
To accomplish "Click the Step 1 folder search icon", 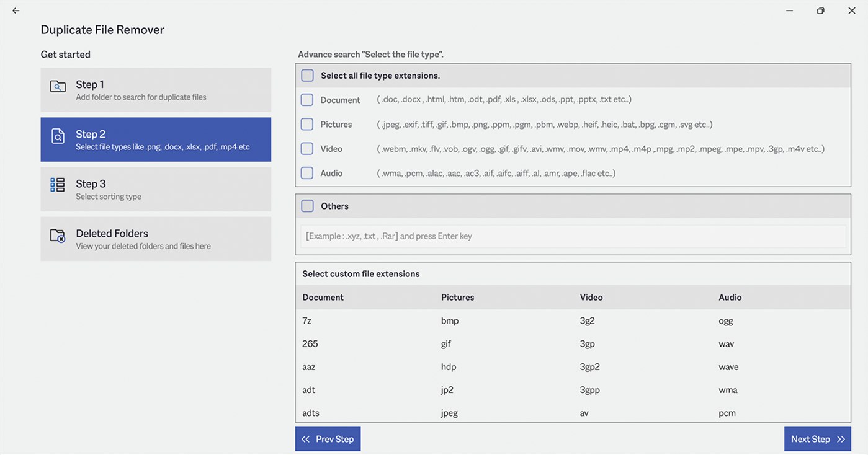I will coord(58,87).
